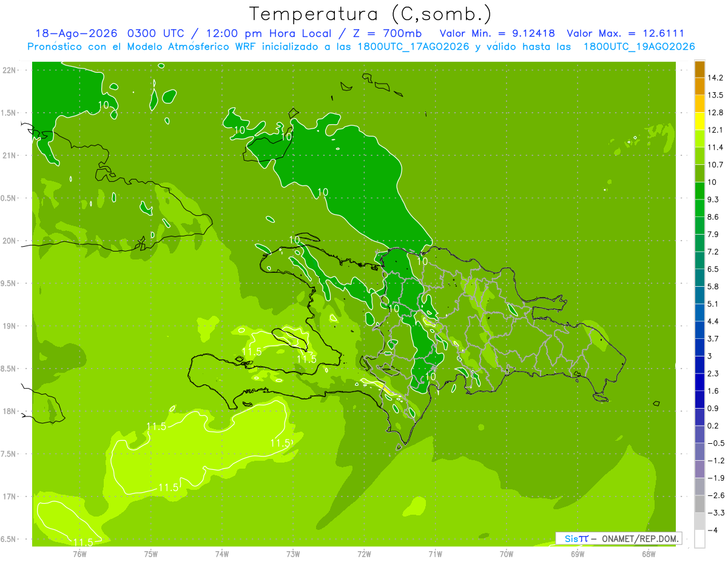Click orange swatch between 13.5 and 14.2

699,86
